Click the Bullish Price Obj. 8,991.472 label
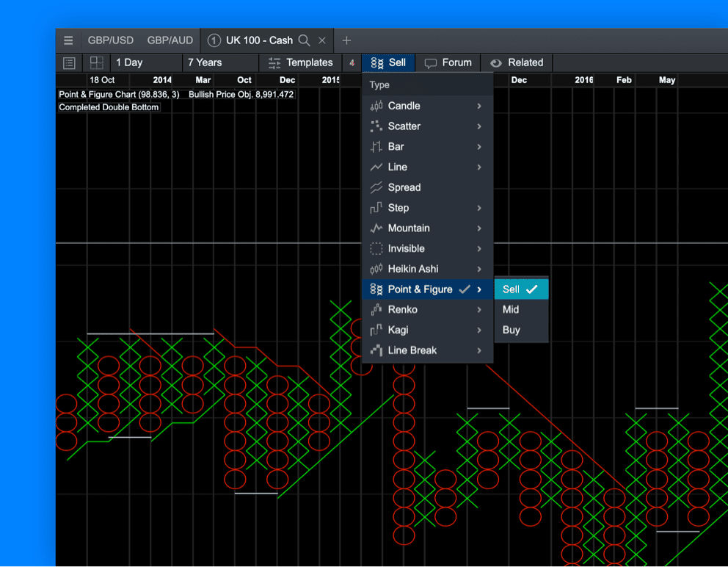Image resolution: width=728 pixels, height=567 pixels. point(241,94)
